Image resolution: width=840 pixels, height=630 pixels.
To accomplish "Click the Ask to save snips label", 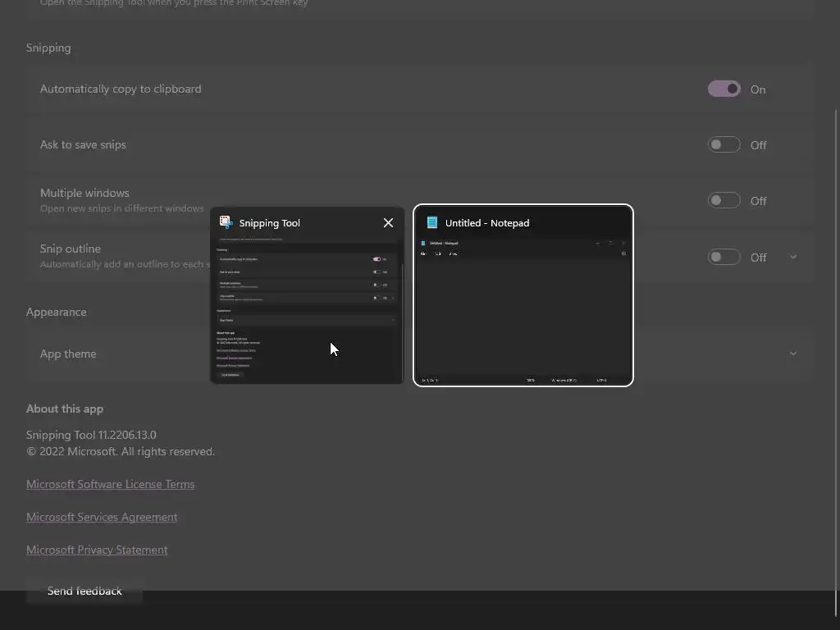I will [83, 144].
